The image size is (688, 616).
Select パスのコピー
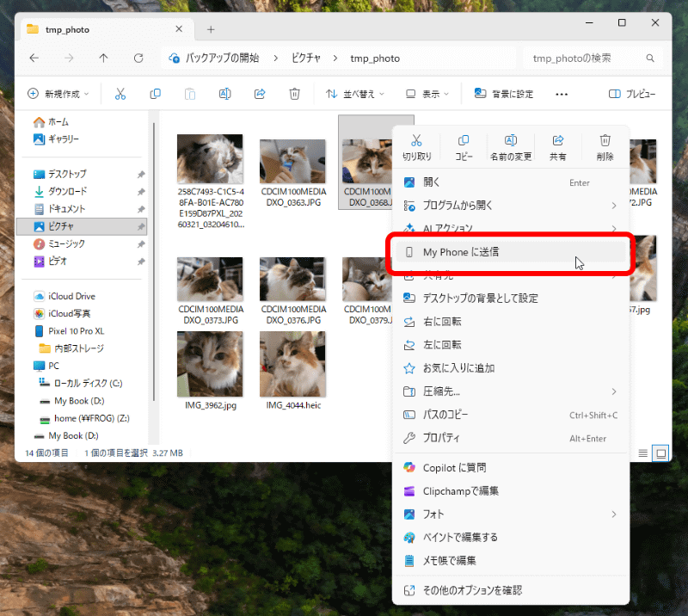(511, 415)
